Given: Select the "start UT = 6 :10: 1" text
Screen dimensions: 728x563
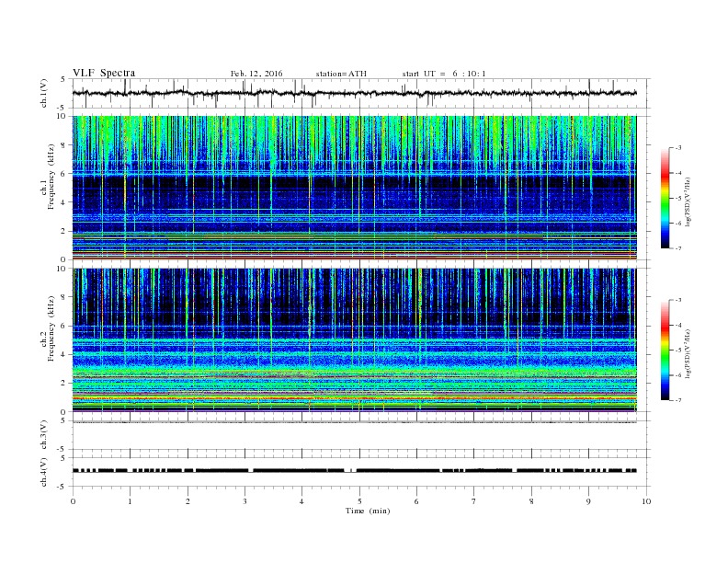Looking at the screenshot, I should pyautogui.click(x=444, y=74).
